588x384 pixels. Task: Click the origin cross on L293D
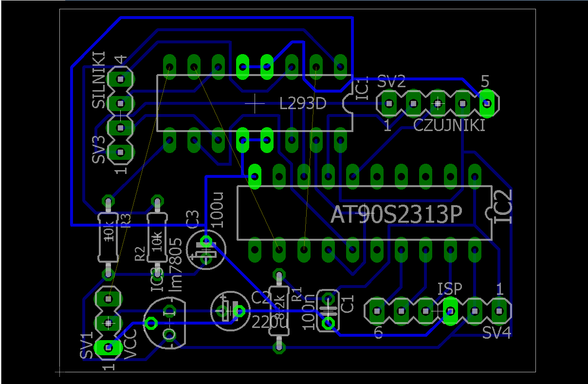[254, 103]
